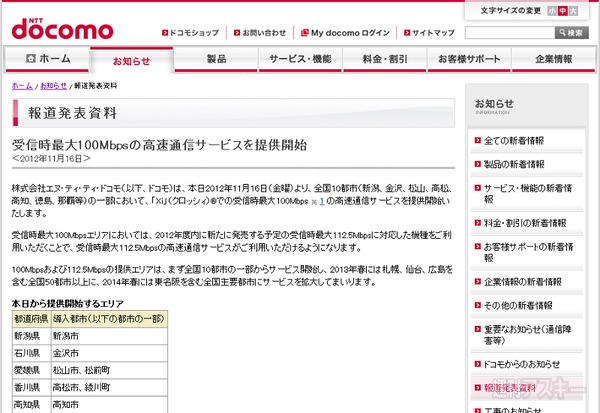Click the ドコモショップ arrow icon

pyautogui.click(x=165, y=33)
